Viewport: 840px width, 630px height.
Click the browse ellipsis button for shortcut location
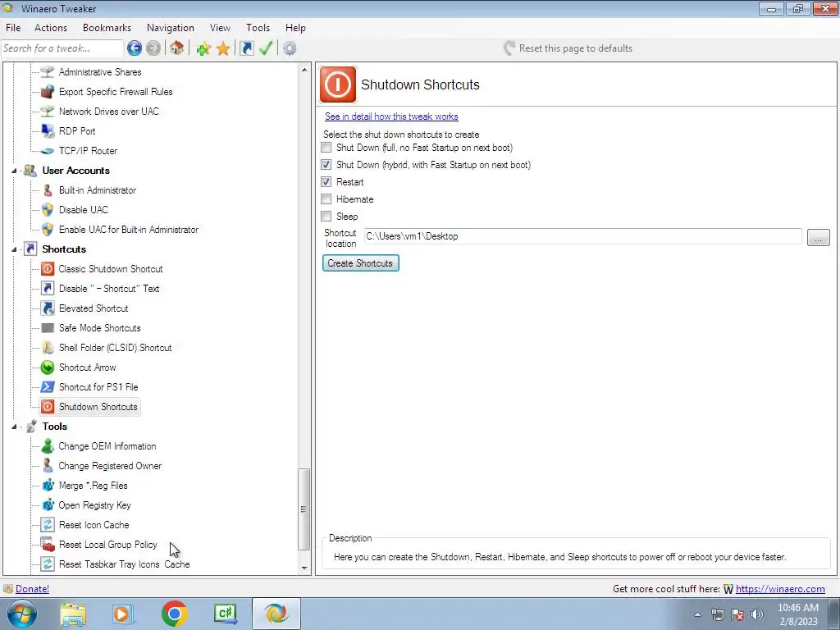(818, 237)
